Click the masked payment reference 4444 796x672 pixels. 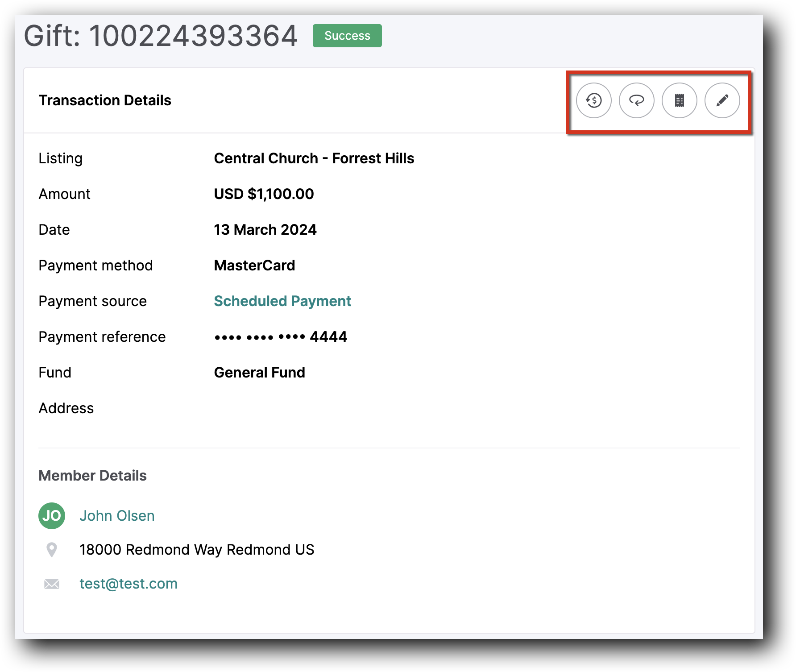[x=280, y=336]
